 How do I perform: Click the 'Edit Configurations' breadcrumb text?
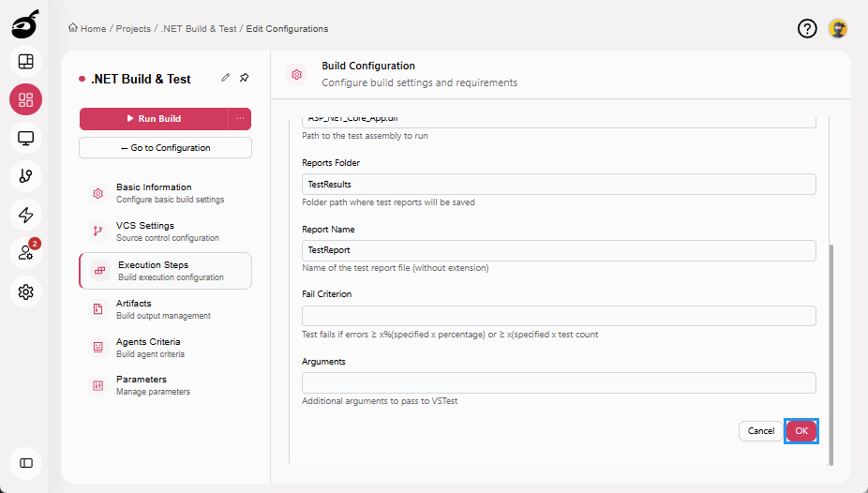[287, 29]
